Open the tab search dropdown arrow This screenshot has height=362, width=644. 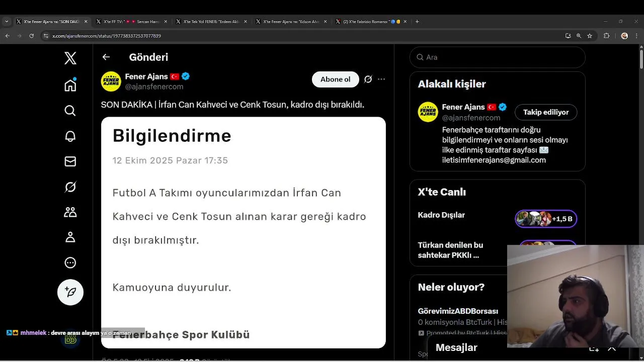click(x=7, y=22)
